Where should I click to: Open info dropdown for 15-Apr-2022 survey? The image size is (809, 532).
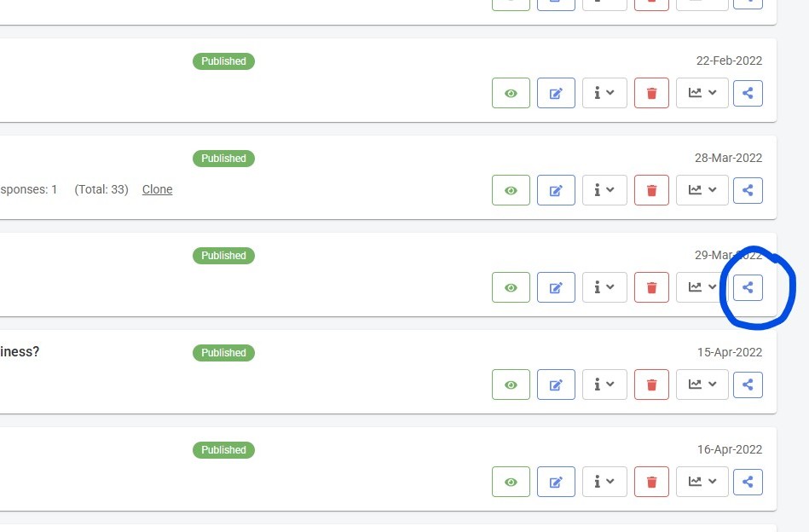(x=604, y=385)
